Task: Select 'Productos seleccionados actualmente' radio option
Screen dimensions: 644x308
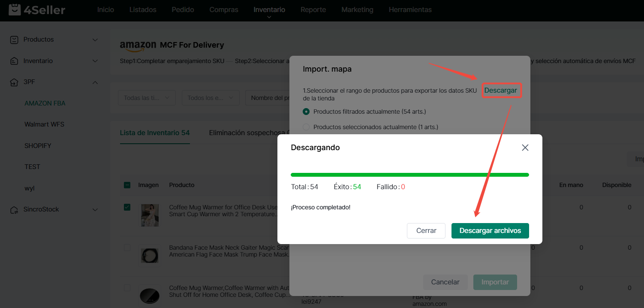Action: 306,127
